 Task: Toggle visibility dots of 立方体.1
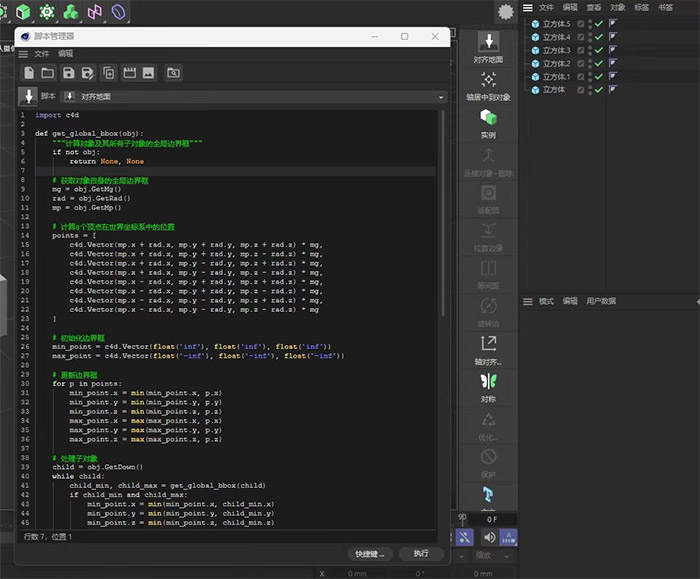tap(590, 77)
